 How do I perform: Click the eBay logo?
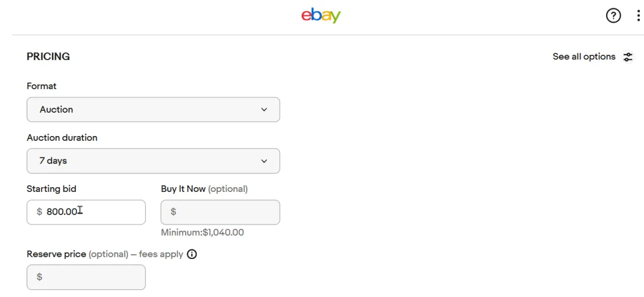pos(321,15)
